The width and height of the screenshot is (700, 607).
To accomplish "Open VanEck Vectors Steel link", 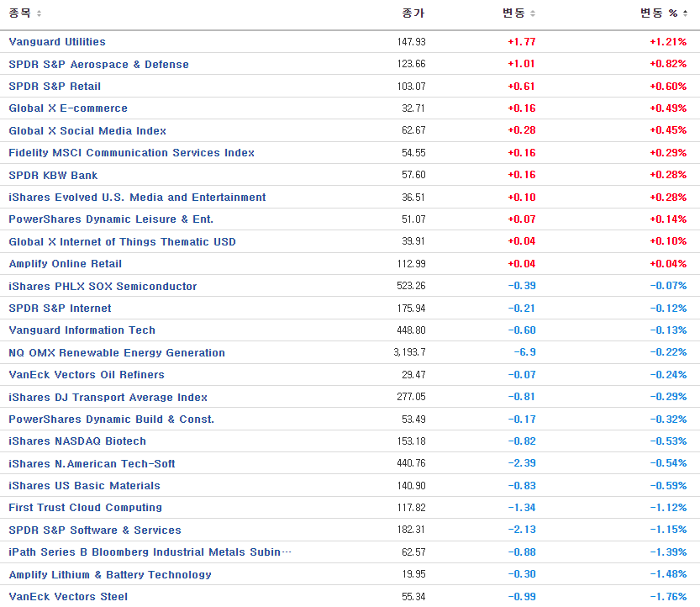I will click(x=68, y=597).
